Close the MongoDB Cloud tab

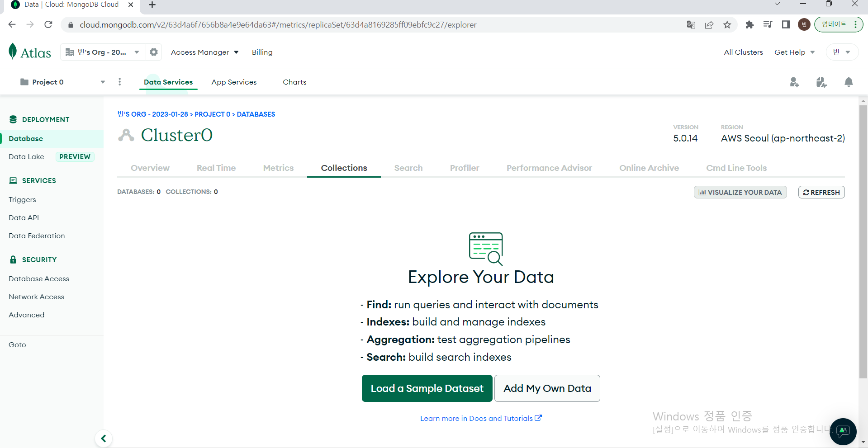click(131, 5)
